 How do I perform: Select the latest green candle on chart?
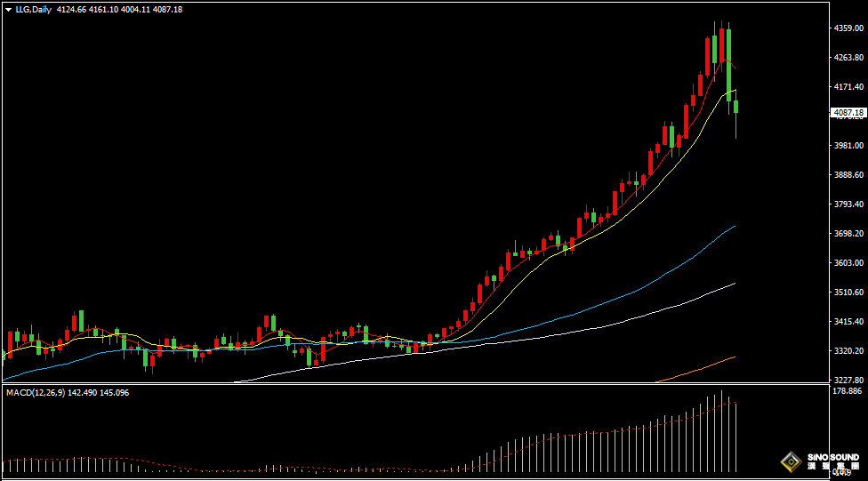(x=736, y=108)
